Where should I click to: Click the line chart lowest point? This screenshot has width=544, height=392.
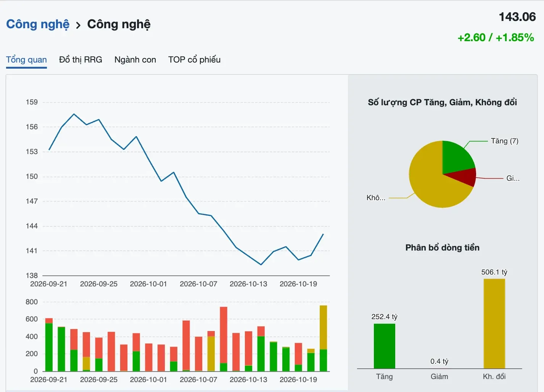pos(261,264)
